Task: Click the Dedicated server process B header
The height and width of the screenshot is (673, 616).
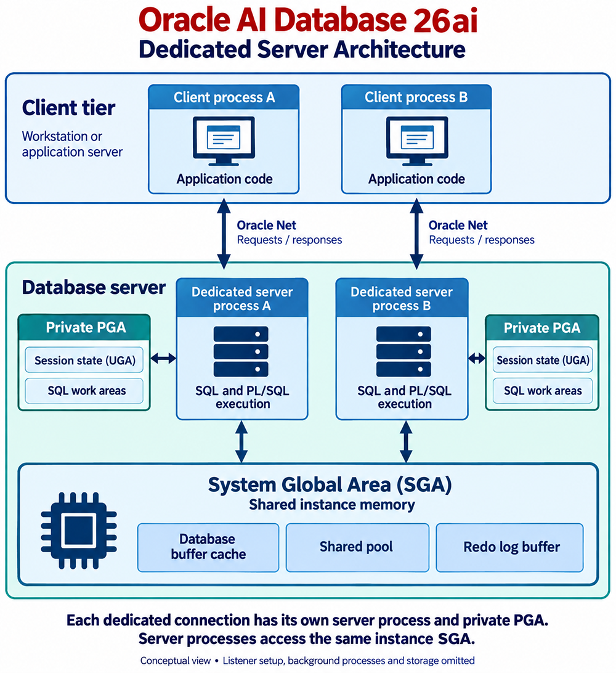Action: coord(402,298)
